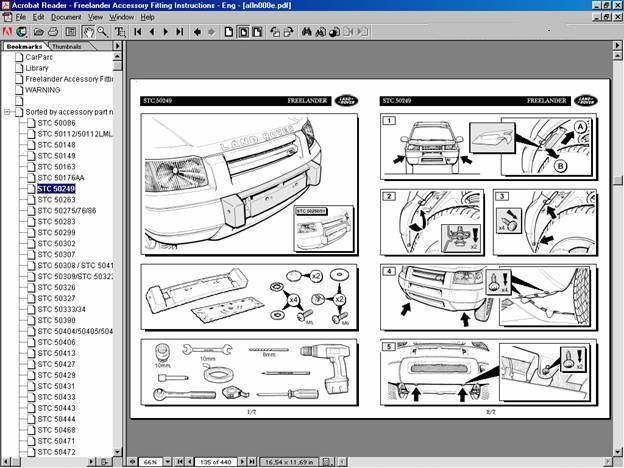The height and width of the screenshot is (468, 624).
Task: Click the 66% zoom field
Action: [151, 462]
